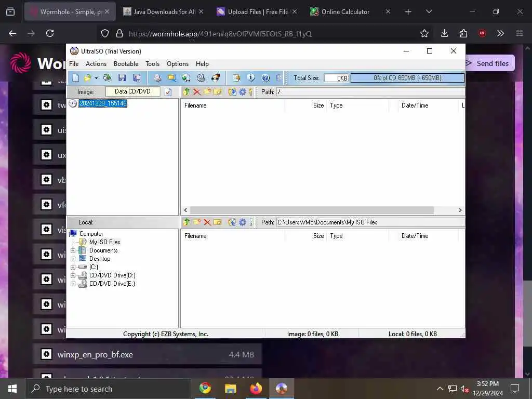The height and width of the screenshot is (399, 532).
Task: Expand the (C:) drive tree node
Action: (x=73, y=268)
